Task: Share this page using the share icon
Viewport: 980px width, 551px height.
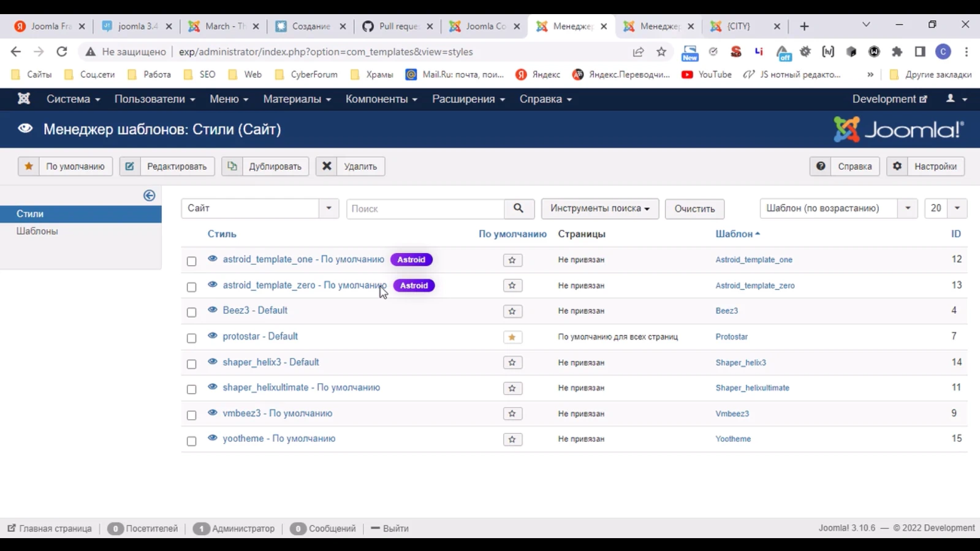Action: [x=638, y=52]
